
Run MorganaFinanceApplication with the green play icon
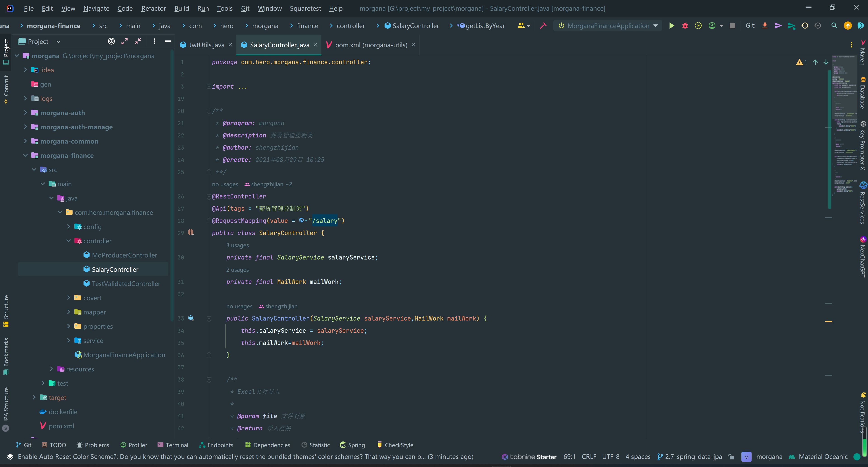pyautogui.click(x=671, y=26)
